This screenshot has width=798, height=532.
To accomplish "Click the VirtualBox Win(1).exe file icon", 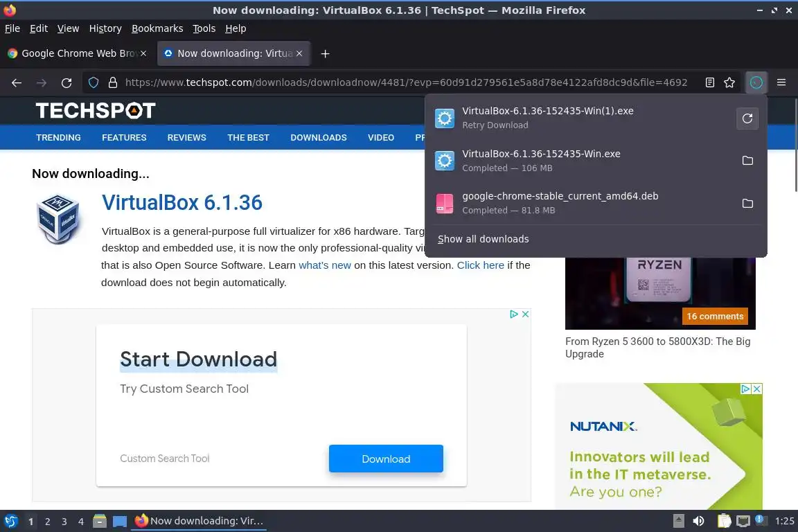I will click(x=444, y=118).
